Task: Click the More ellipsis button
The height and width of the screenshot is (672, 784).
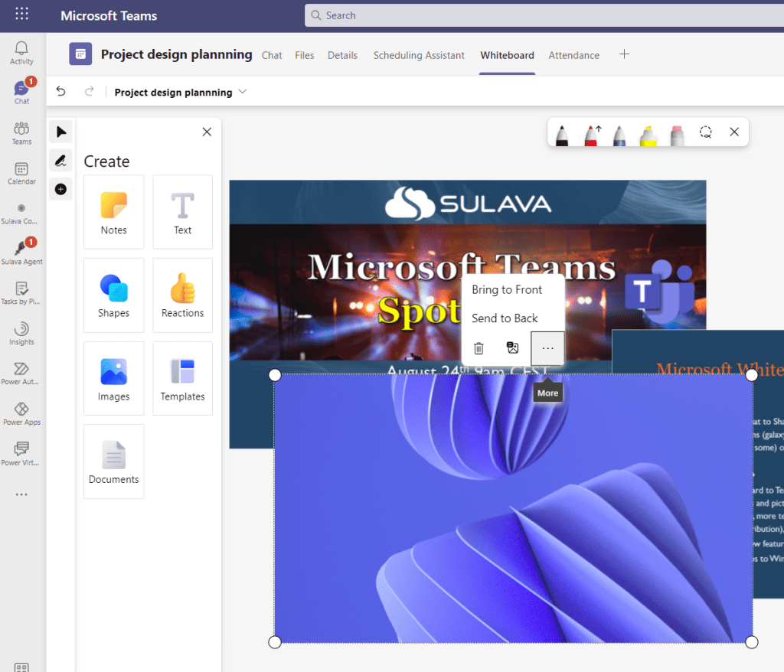Action: 547,348
